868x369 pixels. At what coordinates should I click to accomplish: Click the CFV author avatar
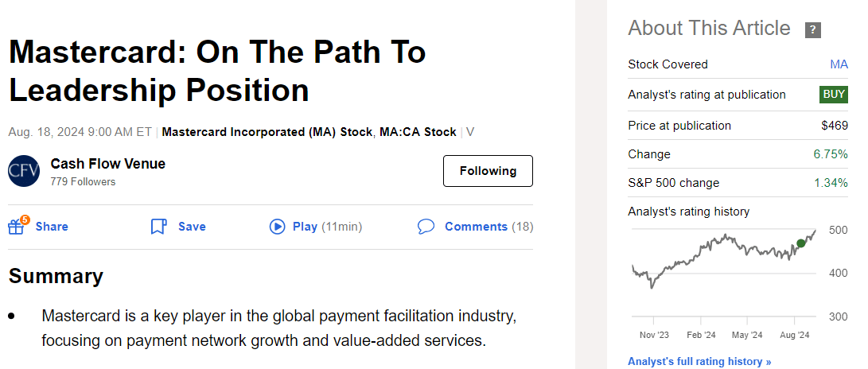coord(24,171)
